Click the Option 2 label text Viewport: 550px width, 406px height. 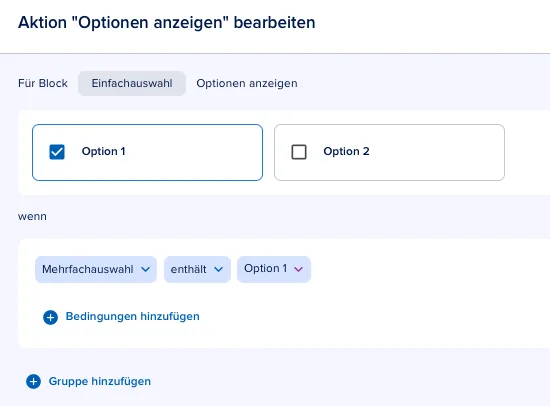(x=346, y=151)
